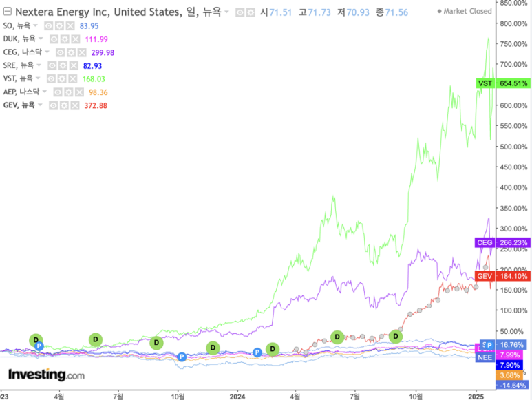Viewport: 532px width, 400px height.
Task: Open the Nextera Energy Inc title dropdown arrow
Action: (x=227, y=12)
